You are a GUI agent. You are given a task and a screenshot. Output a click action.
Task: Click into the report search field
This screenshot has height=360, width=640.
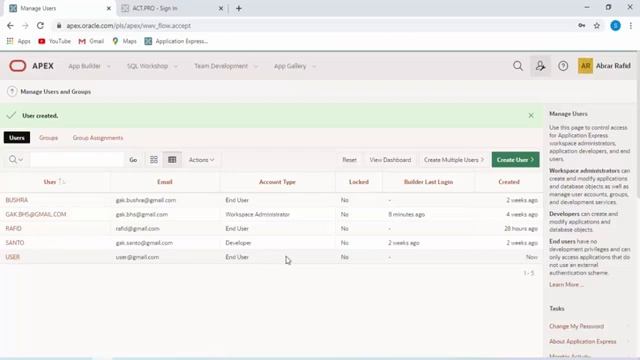[77, 160]
